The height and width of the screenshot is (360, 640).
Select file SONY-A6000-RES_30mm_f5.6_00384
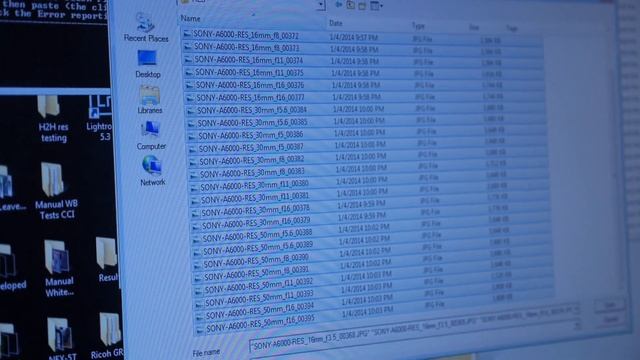(x=252, y=110)
